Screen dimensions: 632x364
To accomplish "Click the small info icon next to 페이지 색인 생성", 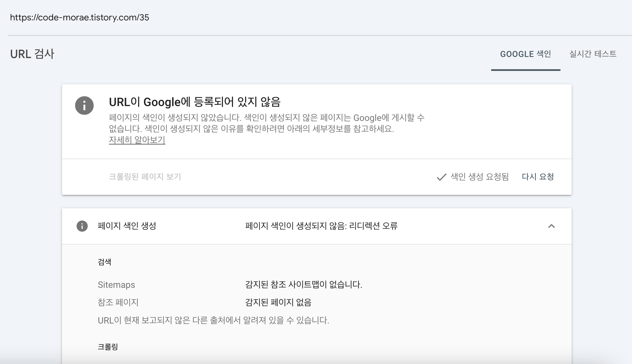I will click(82, 226).
